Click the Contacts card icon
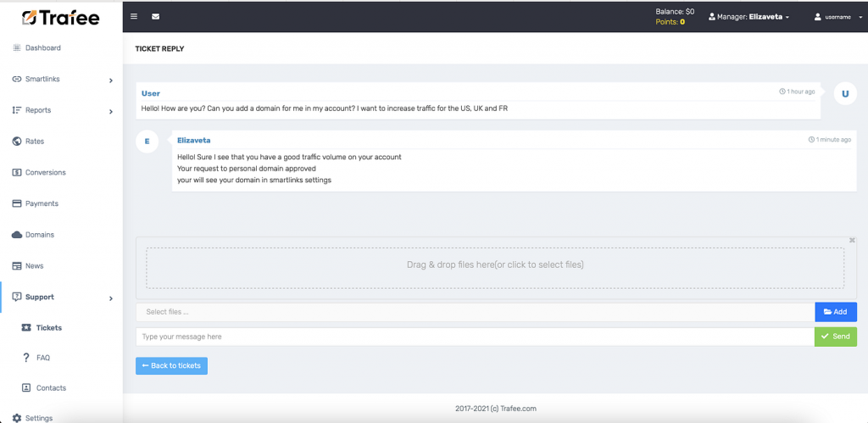 pos(26,387)
